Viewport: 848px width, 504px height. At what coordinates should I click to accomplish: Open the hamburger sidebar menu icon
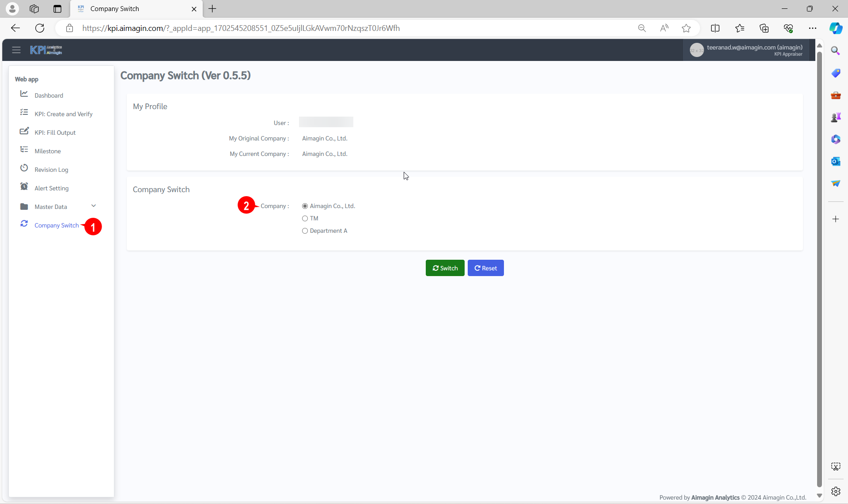coord(16,50)
